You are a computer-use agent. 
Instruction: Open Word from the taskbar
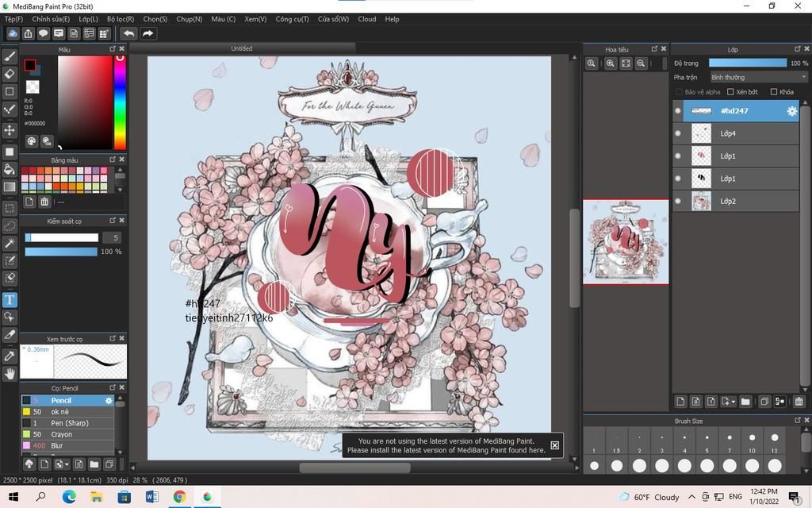tap(151, 497)
